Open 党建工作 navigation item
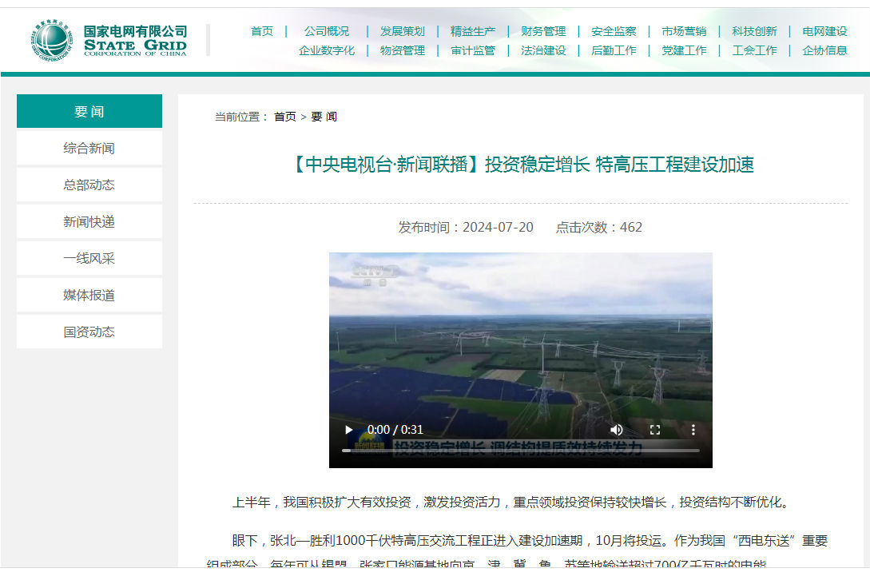 click(684, 50)
